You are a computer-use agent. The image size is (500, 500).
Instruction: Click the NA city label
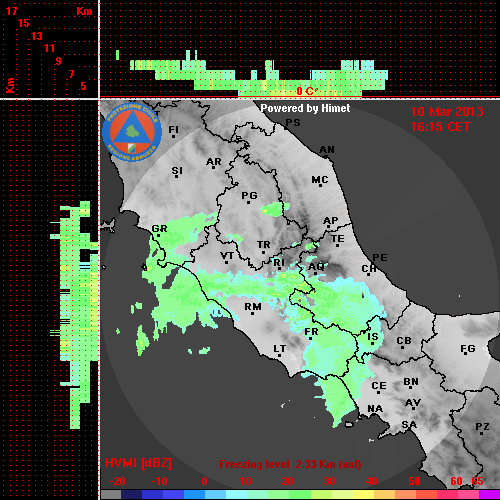pyautogui.click(x=375, y=408)
